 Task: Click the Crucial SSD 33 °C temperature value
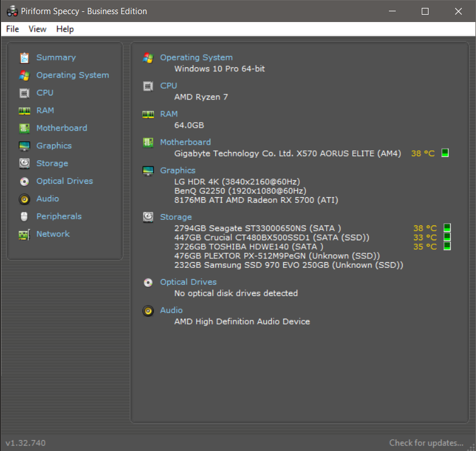pos(425,237)
